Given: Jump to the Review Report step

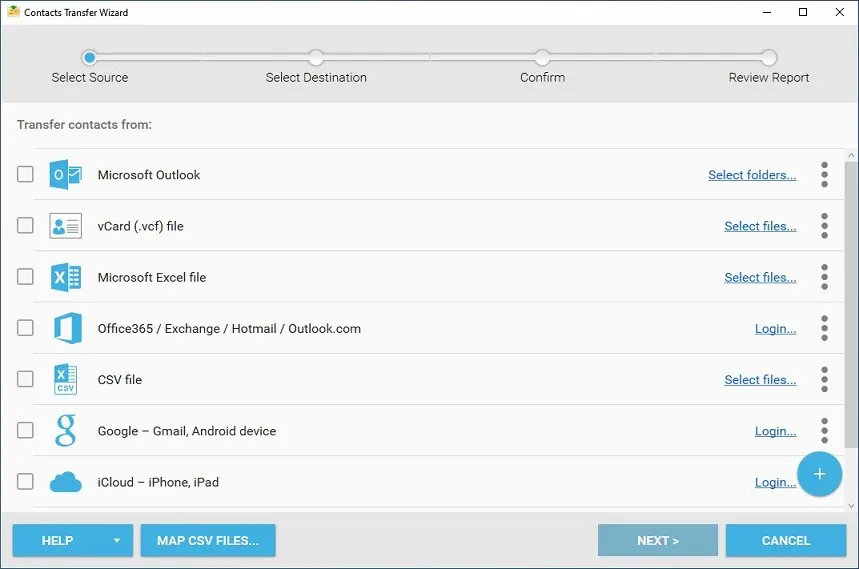Looking at the screenshot, I should [x=769, y=58].
